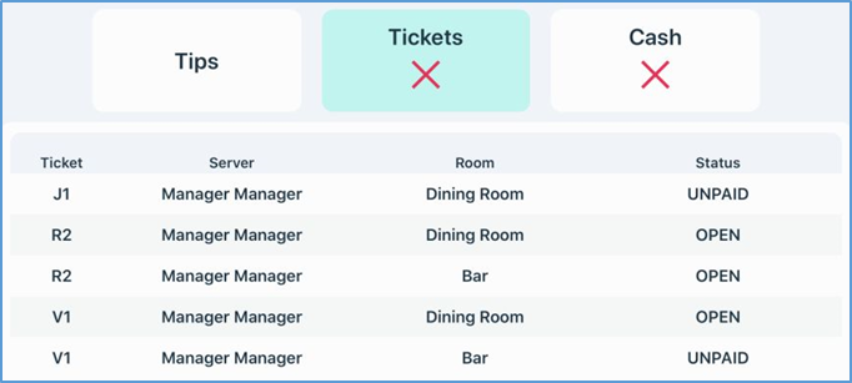
Task: Click the Status column header
Action: pos(718,163)
